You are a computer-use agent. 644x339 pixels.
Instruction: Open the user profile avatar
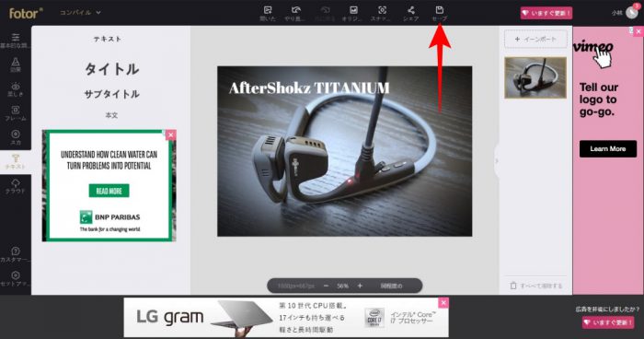[x=632, y=13]
